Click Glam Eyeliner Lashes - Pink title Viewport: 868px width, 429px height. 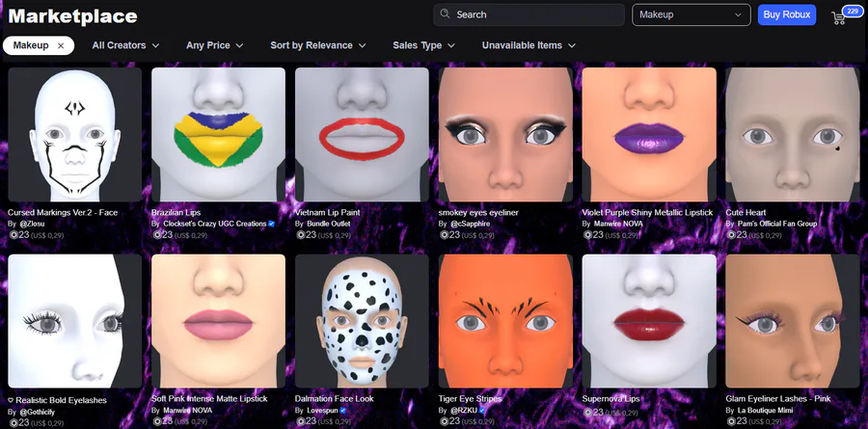(778, 398)
